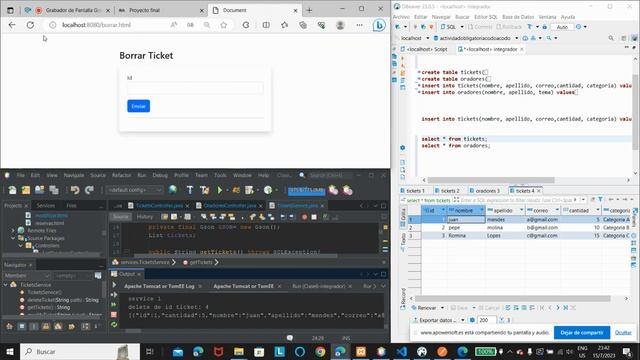Open Edge settings and more menu
The height and width of the screenshot is (360, 640).
359,25
